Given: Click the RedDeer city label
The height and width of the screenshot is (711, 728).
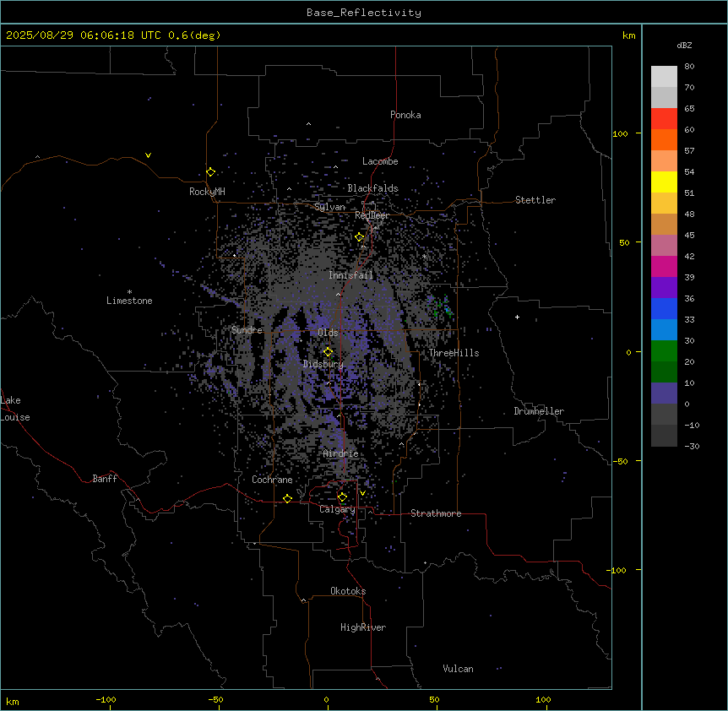Looking at the screenshot, I should coord(372,215).
